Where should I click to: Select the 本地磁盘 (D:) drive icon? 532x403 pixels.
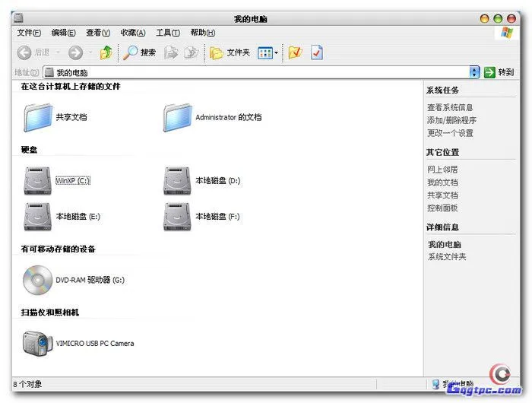click(177, 181)
